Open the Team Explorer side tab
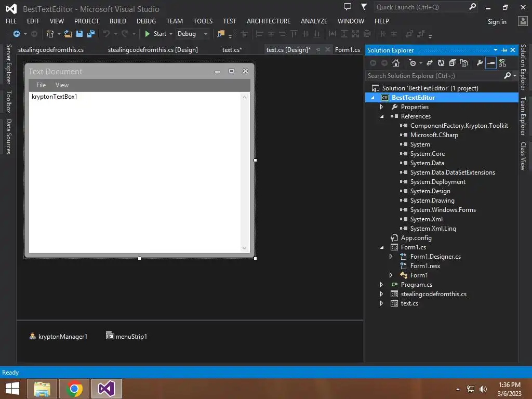The height and width of the screenshot is (399, 532). coord(523,116)
